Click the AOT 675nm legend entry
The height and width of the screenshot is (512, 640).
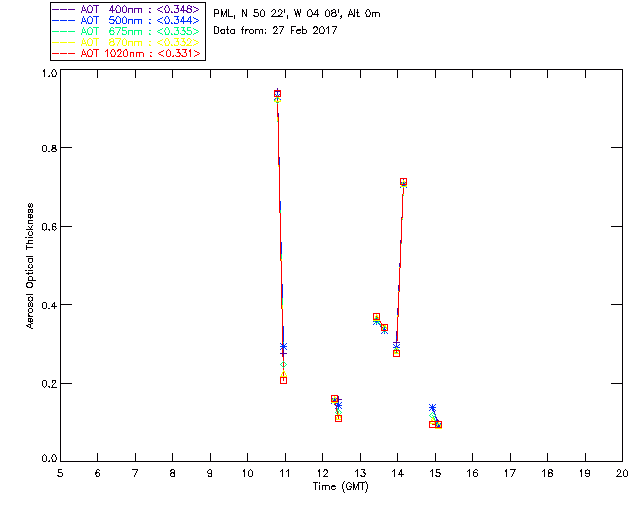[x=126, y=31]
